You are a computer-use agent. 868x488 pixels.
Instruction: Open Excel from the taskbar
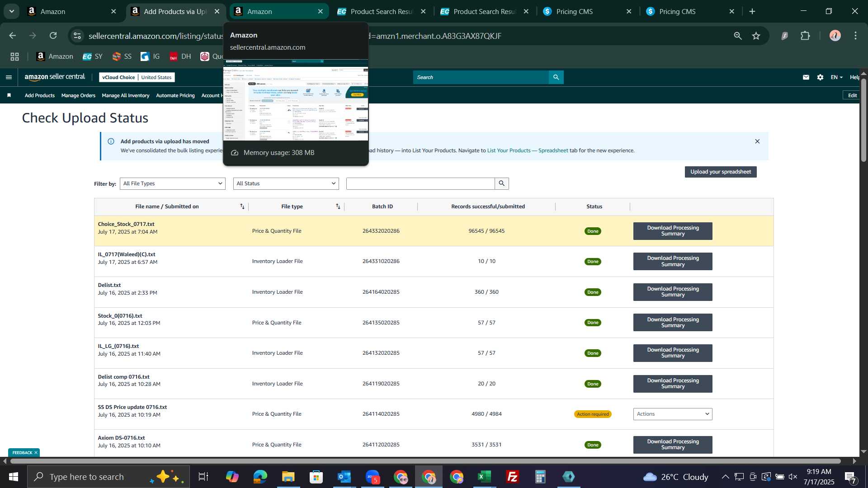(x=484, y=477)
